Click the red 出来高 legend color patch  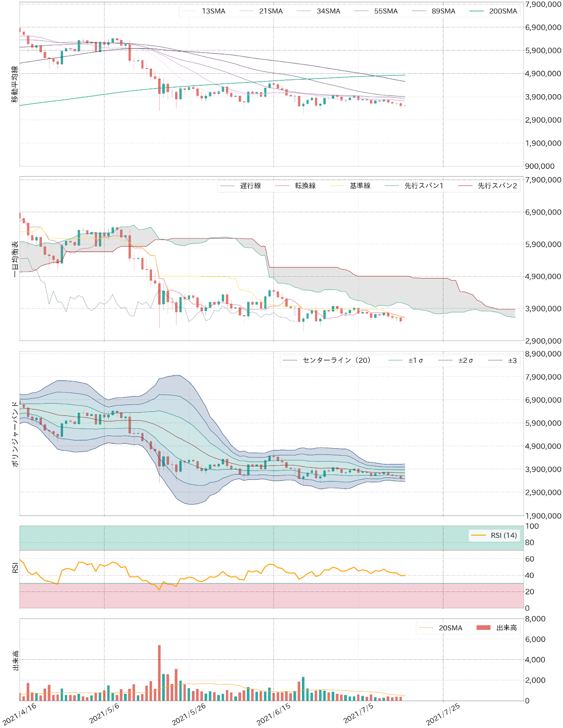(x=483, y=628)
